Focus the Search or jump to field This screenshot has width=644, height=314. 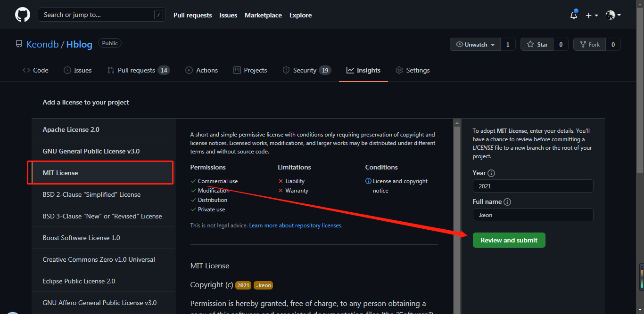click(x=102, y=15)
